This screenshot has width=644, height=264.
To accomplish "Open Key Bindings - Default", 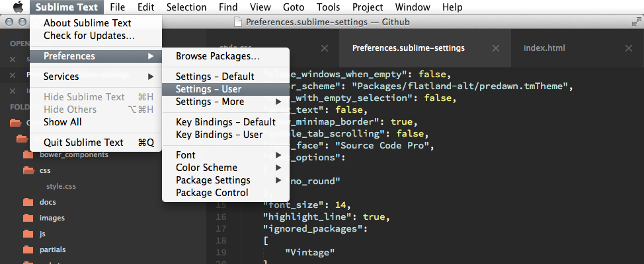I will (x=226, y=122).
